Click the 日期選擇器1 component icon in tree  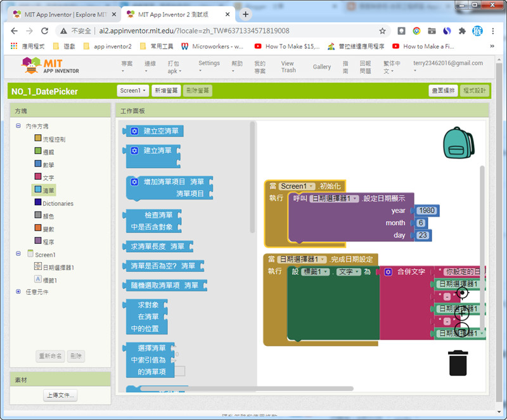[38, 267]
